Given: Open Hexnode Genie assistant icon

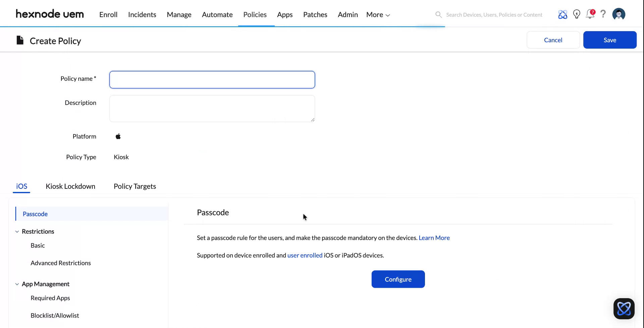Looking at the screenshot, I should [x=563, y=14].
